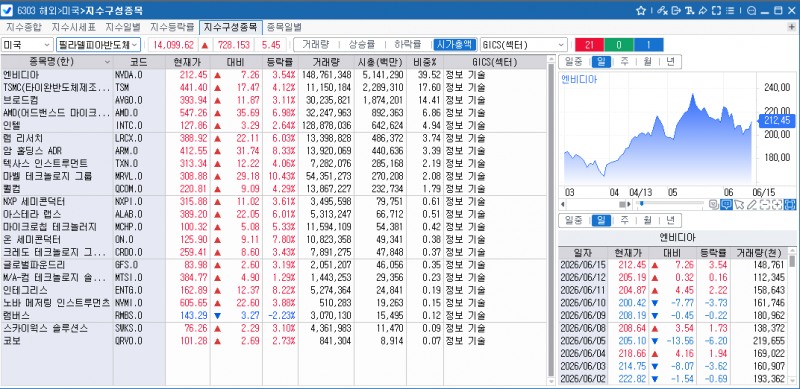
Task: Click the export/send screen icon in the title bar
Action: 676,10
